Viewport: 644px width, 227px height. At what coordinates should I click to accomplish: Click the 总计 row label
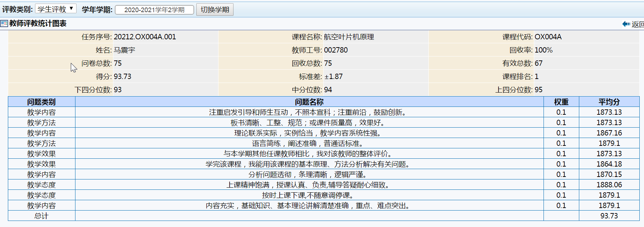pyautogui.click(x=41, y=216)
